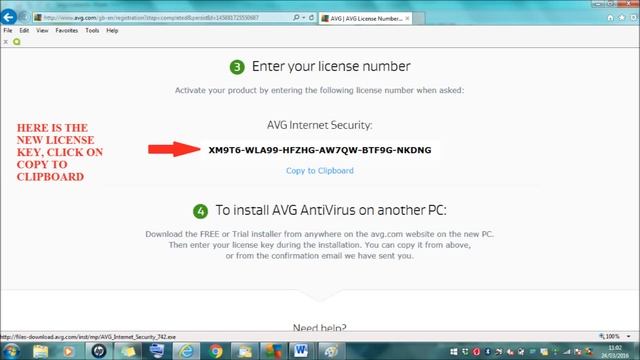Open the computer monitor taskbar icon
Image resolution: width=640 pixels, height=360 pixels.
click(157, 351)
